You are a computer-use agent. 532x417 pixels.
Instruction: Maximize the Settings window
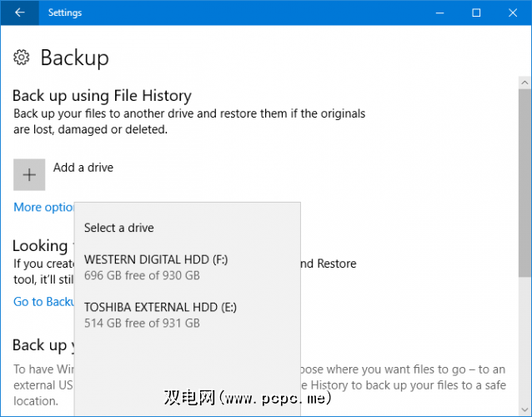point(476,13)
